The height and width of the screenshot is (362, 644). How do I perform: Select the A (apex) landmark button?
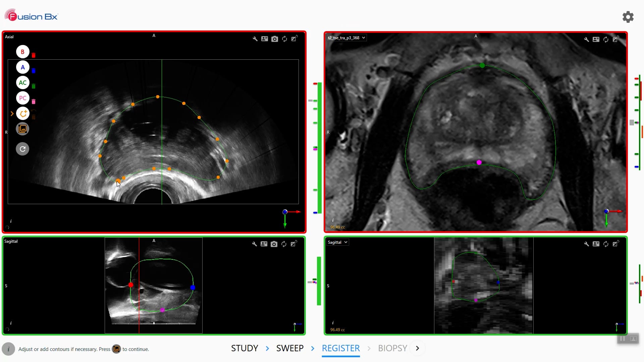(x=22, y=67)
